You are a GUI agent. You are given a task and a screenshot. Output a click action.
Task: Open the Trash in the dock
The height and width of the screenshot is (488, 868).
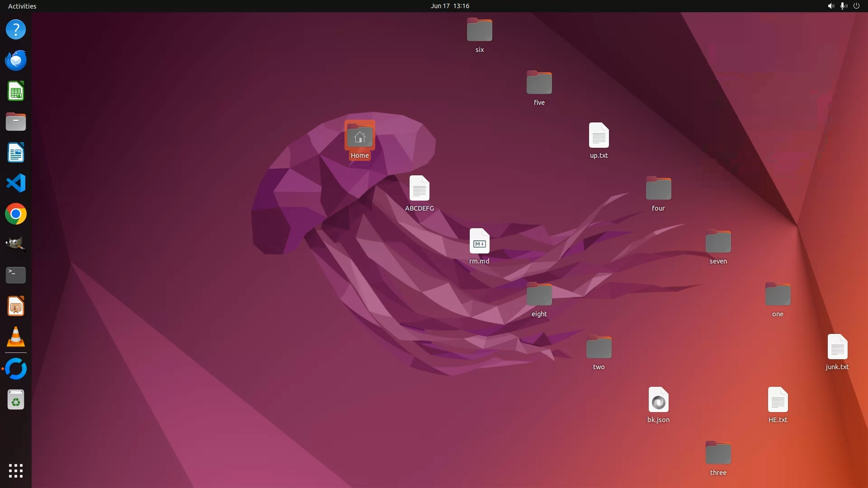pos(16,400)
